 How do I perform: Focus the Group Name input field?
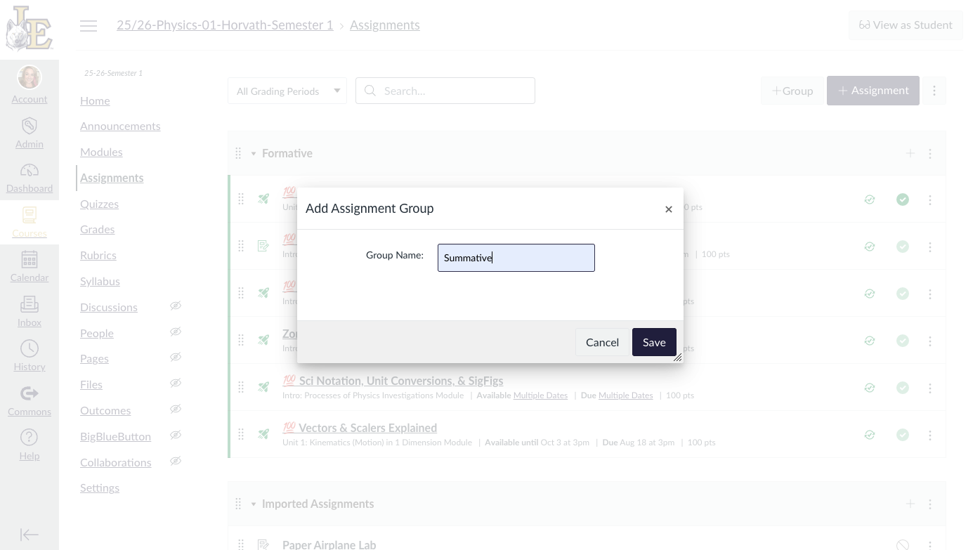tap(516, 258)
